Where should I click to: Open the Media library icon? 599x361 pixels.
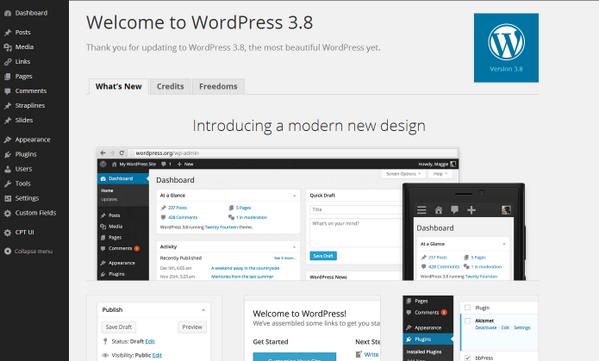[x=7, y=47]
